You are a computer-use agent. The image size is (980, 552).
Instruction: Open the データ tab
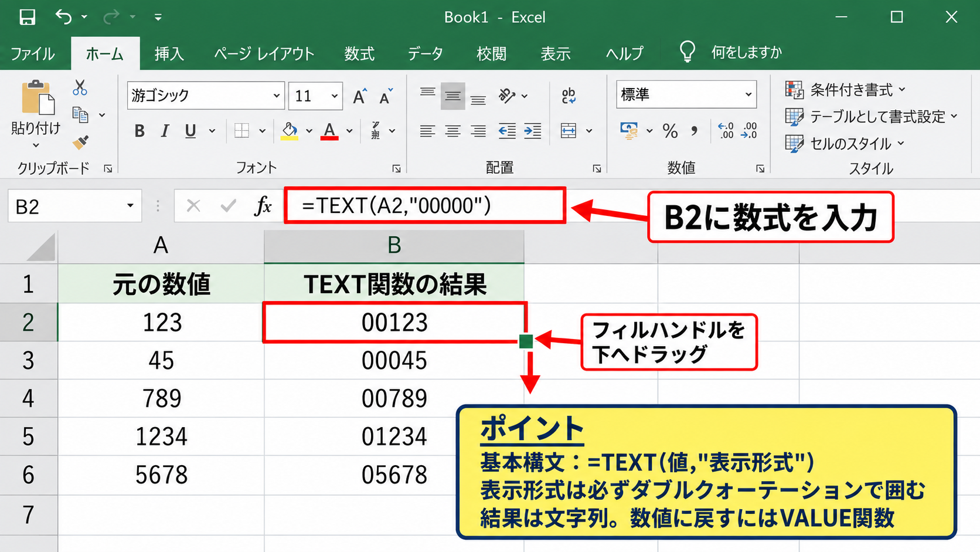click(x=426, y=54)
